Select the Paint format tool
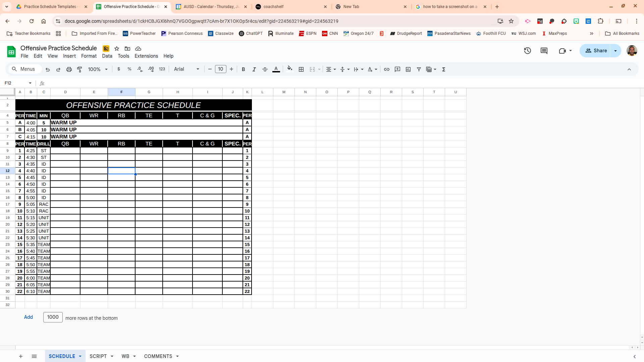This screenshot has height=362, width=644. [80, 69]
